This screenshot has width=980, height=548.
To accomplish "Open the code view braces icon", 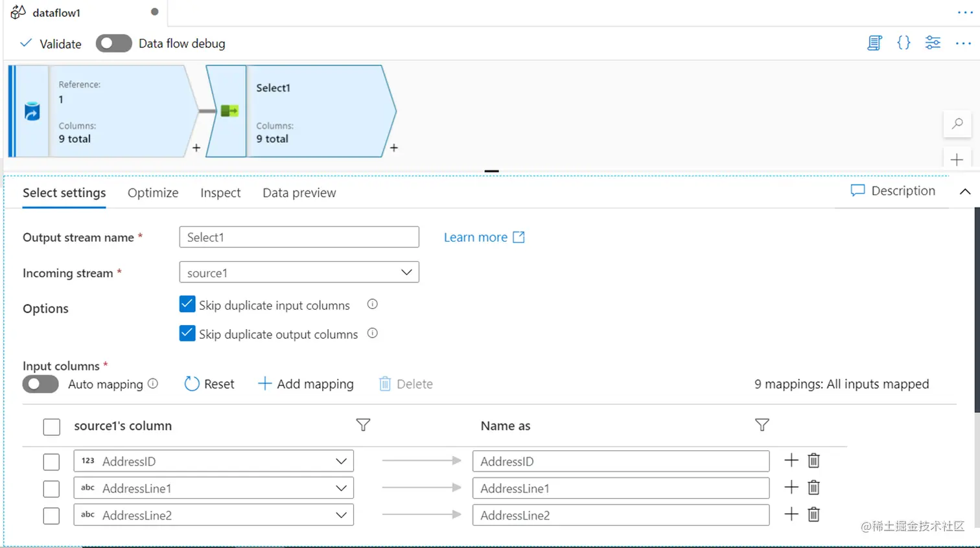I will pyautogui.click(x=904, y=43).
